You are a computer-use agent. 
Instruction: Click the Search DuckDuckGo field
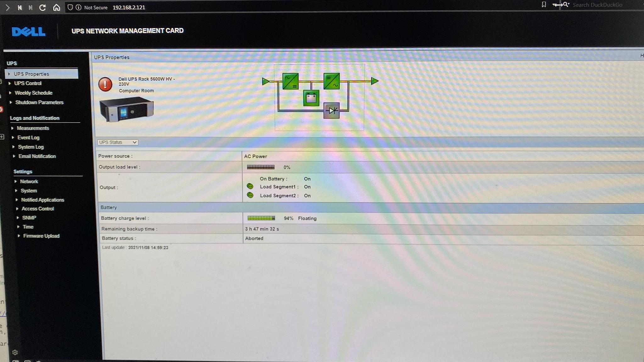pos(597,5)
